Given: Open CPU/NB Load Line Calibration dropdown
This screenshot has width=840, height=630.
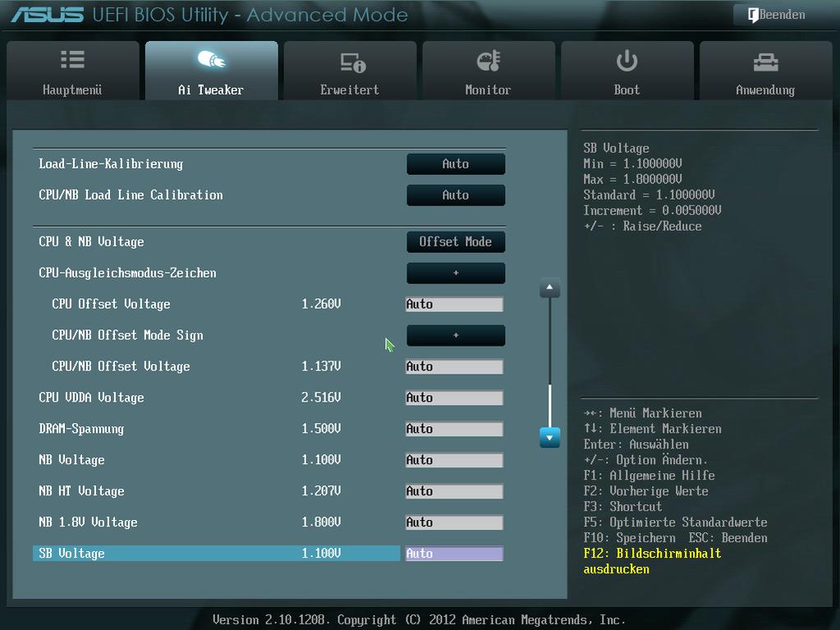Looking at the screenshot, I should pos(456,195).
